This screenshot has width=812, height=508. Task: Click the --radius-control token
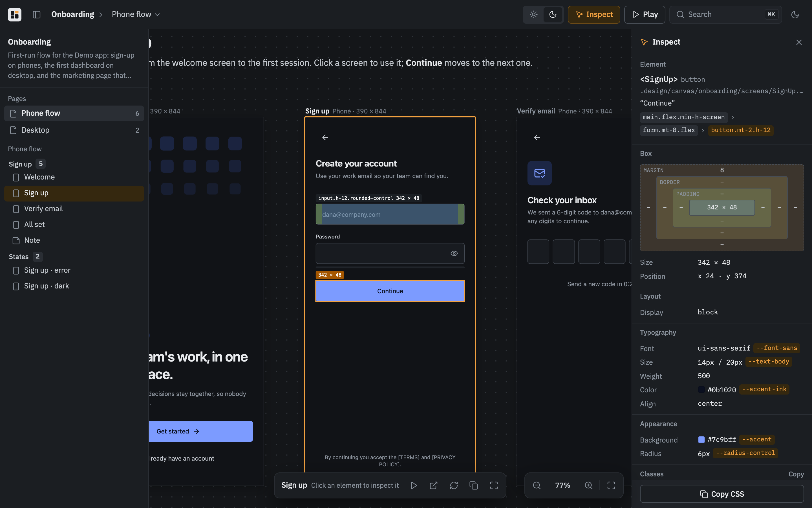pyautogui.click(x=745, y=453)
